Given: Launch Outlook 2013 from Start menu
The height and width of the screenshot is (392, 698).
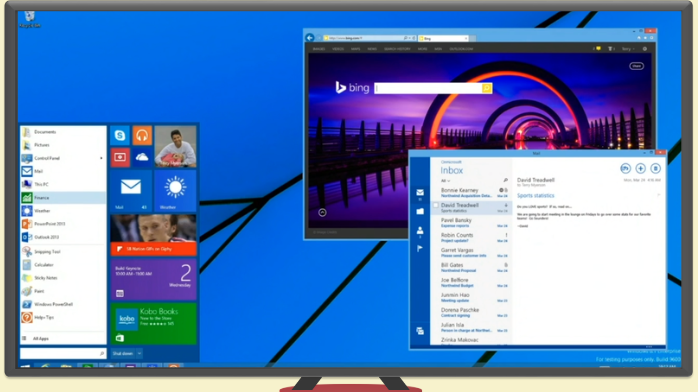Looking at the screenshot, I should pos(63,237).
